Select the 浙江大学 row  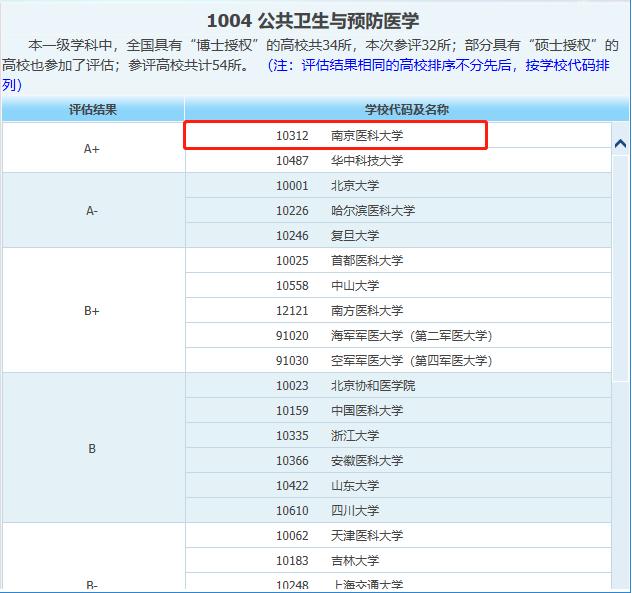coord(398,435)
